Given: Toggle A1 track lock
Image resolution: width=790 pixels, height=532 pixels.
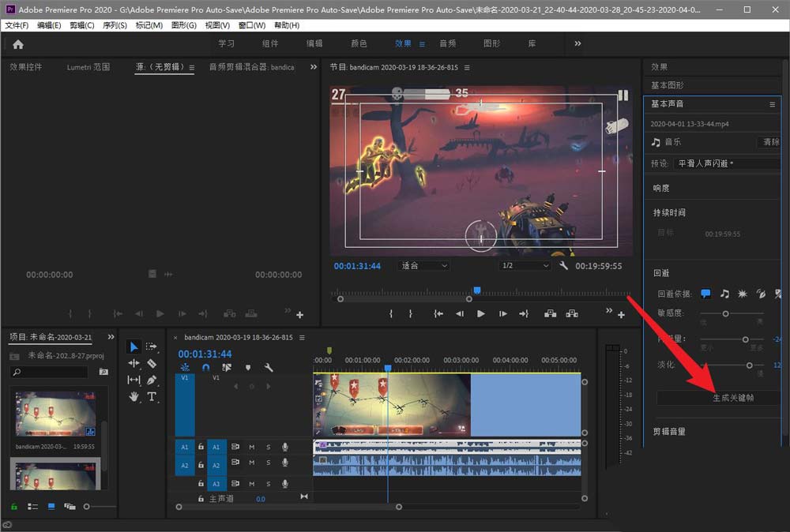Looking at the screenshot, I should click(201, 447).
